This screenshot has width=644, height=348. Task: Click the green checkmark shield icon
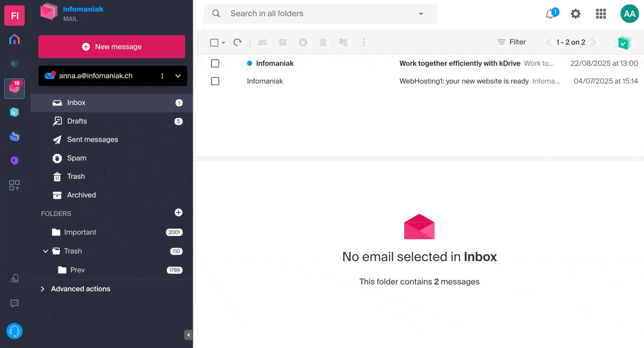tap(624, 43)
